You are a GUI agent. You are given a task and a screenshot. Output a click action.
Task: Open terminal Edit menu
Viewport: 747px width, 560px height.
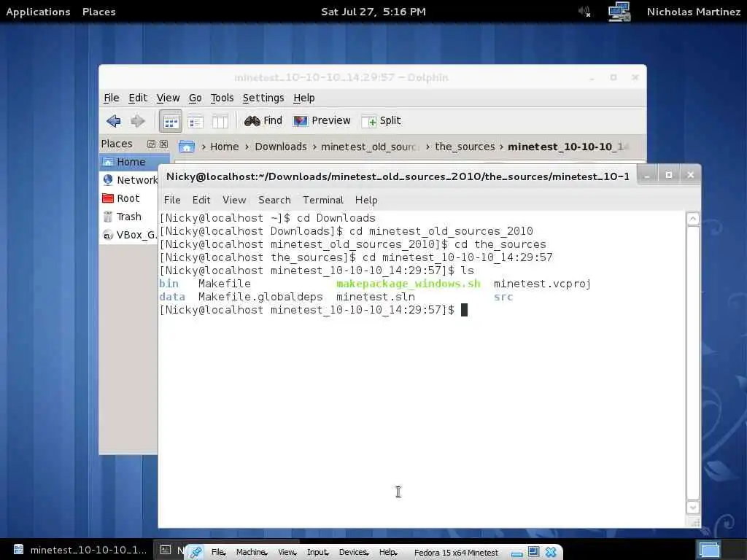[201, 200]
